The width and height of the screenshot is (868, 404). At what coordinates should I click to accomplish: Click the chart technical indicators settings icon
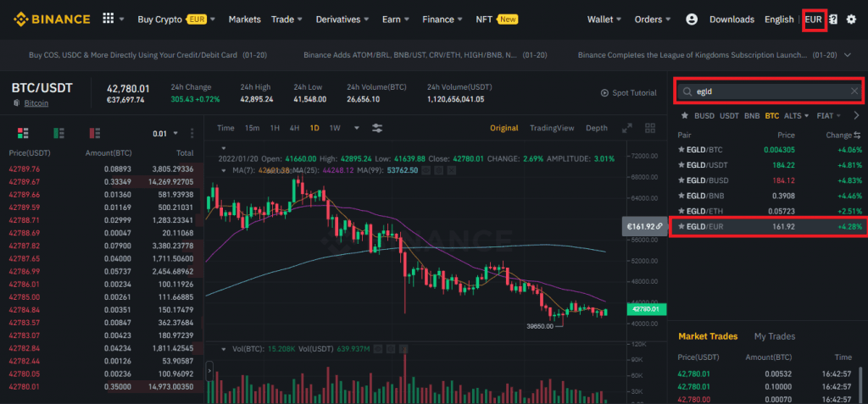[377, 128]
